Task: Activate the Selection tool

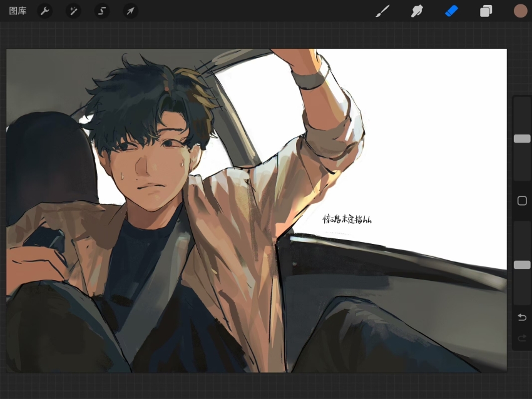Action: [102, 11]
